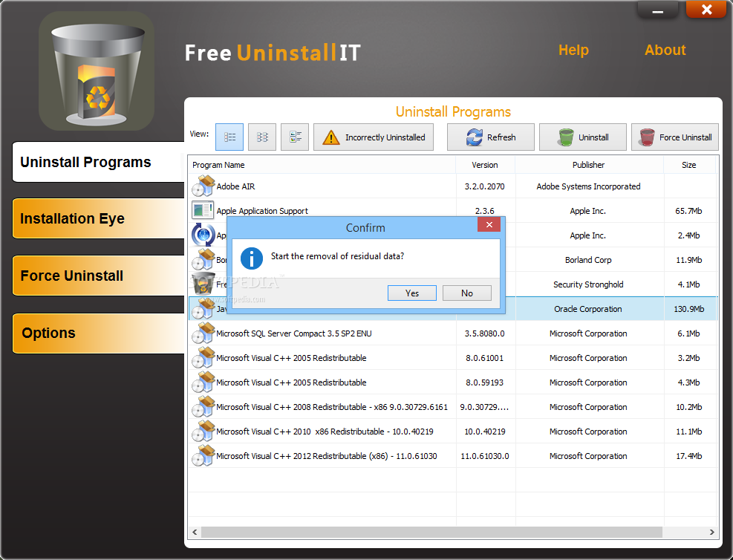The width and height of the screenshot is (733, 560).
Task: Click icon of Visual C++ 2005 version 8.0.61001
Action: click(203, 357)
